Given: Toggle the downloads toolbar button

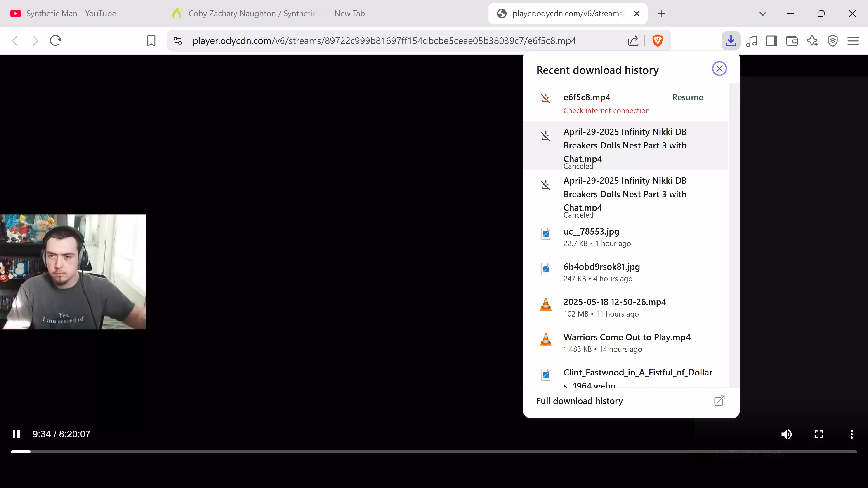Looking at the screenshot, I should pyautogui.click(x=731, y=41).
